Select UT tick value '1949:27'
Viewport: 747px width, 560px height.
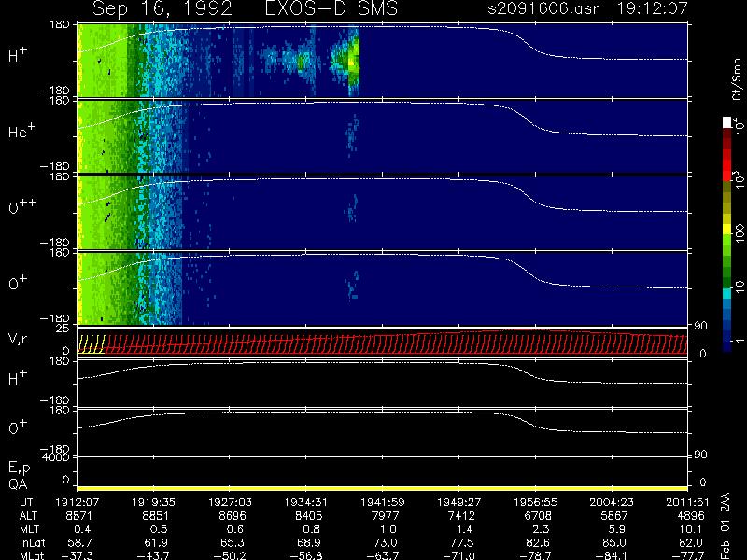click(x=458, y=502)
